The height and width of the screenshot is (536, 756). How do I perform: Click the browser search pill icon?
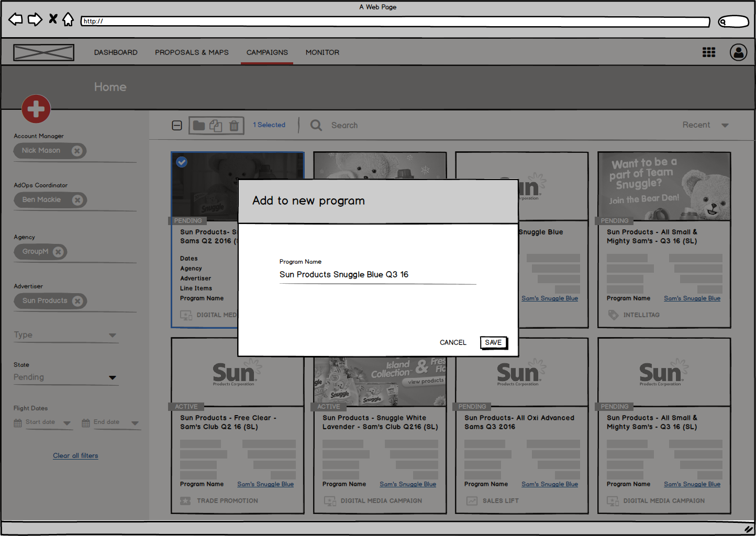point(733,21)
